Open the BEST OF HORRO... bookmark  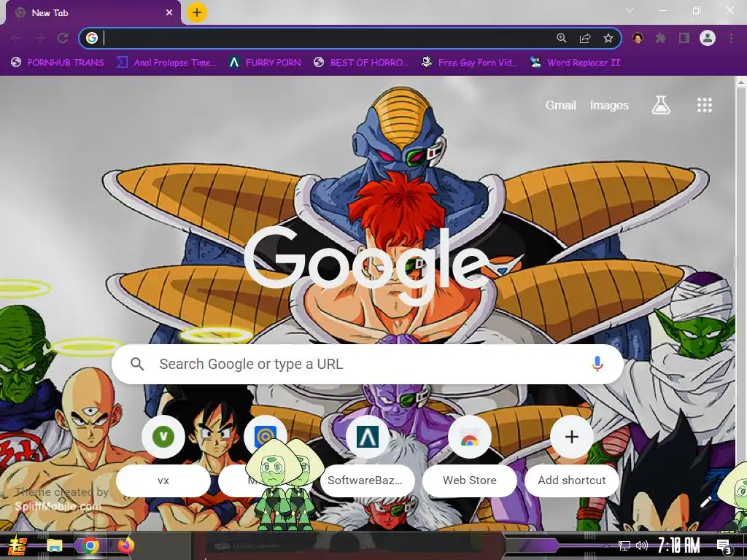[x=361, y=63]
